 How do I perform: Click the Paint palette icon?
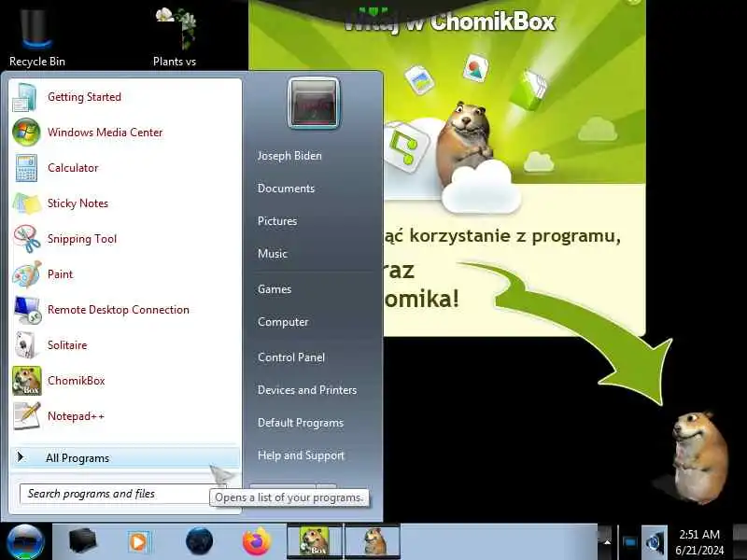click(27, 274)
